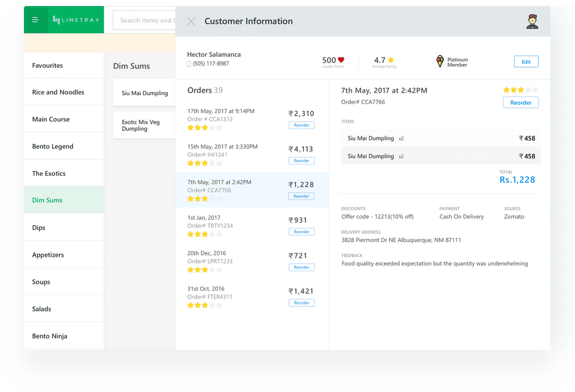
Task: Click the average rating star icon
Action: [x=391, y=60]
